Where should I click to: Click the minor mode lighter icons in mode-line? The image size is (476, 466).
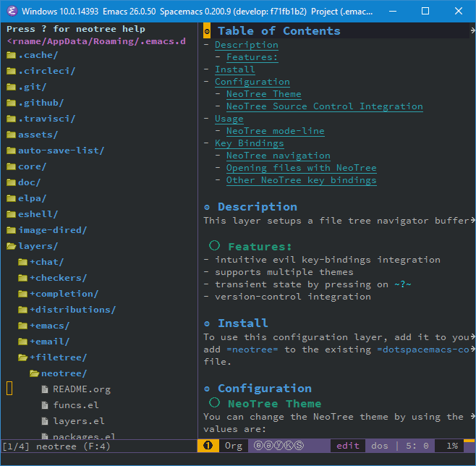click(279, 445)
